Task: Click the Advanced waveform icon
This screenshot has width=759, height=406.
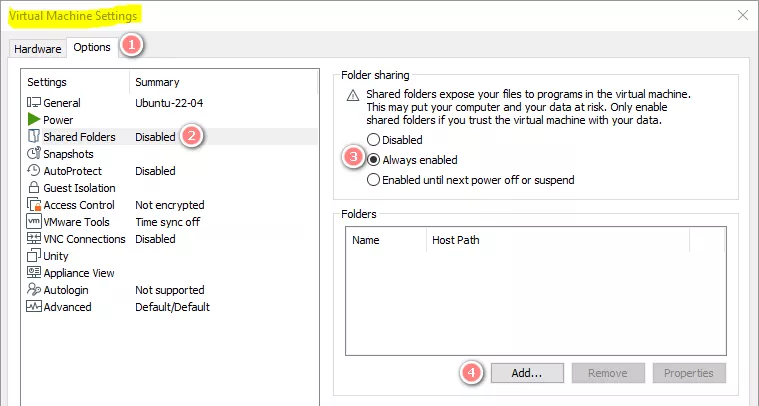Action: [x=34, y=306]
